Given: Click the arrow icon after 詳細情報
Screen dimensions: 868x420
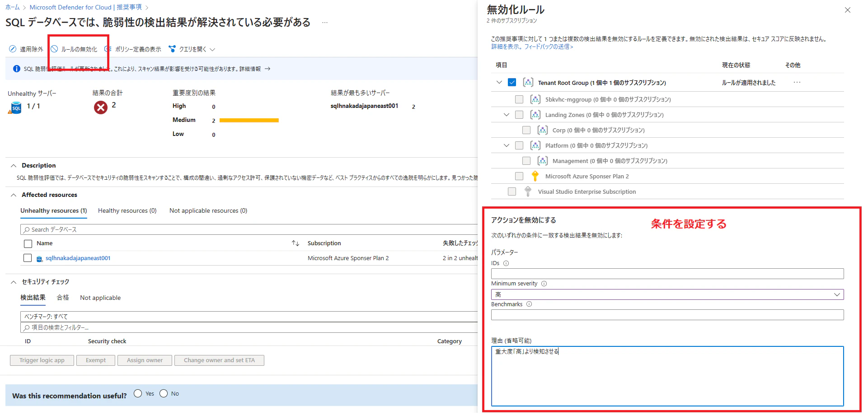Looking at the screenshot, I should (267, 69).
